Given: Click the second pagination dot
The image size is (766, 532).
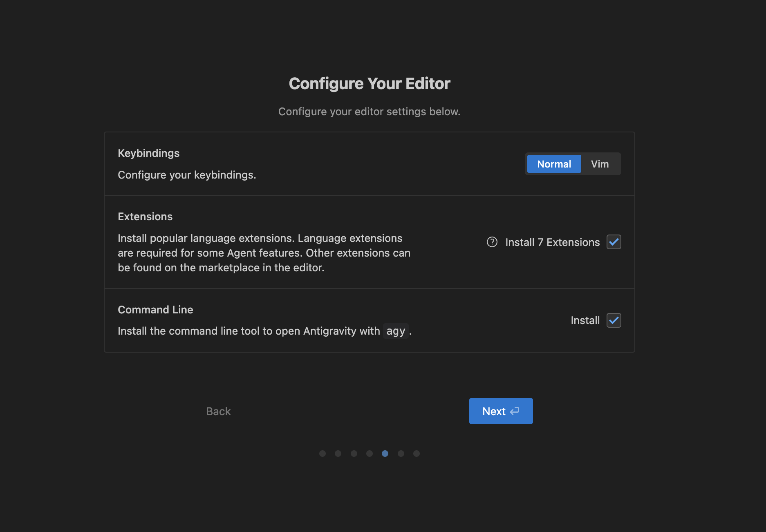Looking at the screenshot, I should [338, 454].
